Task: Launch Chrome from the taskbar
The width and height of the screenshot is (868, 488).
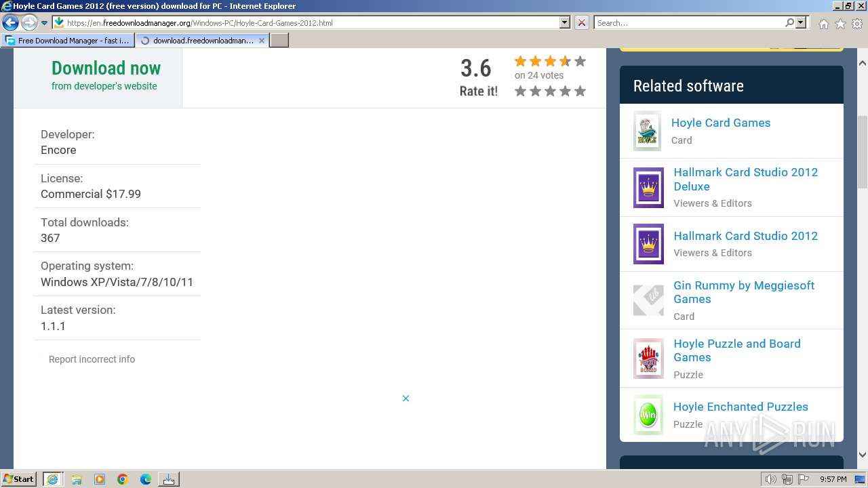Action: 123,479
